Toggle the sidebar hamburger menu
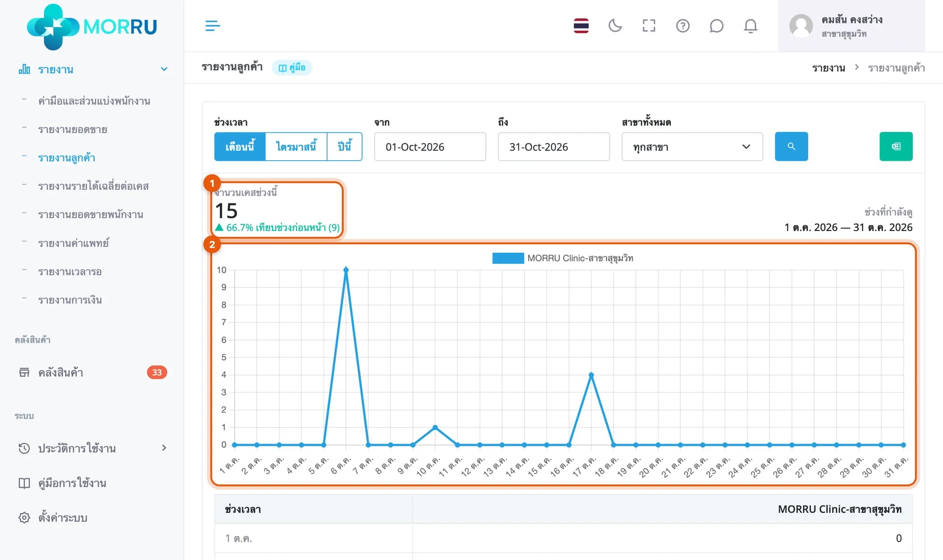 tap(213, 26)
